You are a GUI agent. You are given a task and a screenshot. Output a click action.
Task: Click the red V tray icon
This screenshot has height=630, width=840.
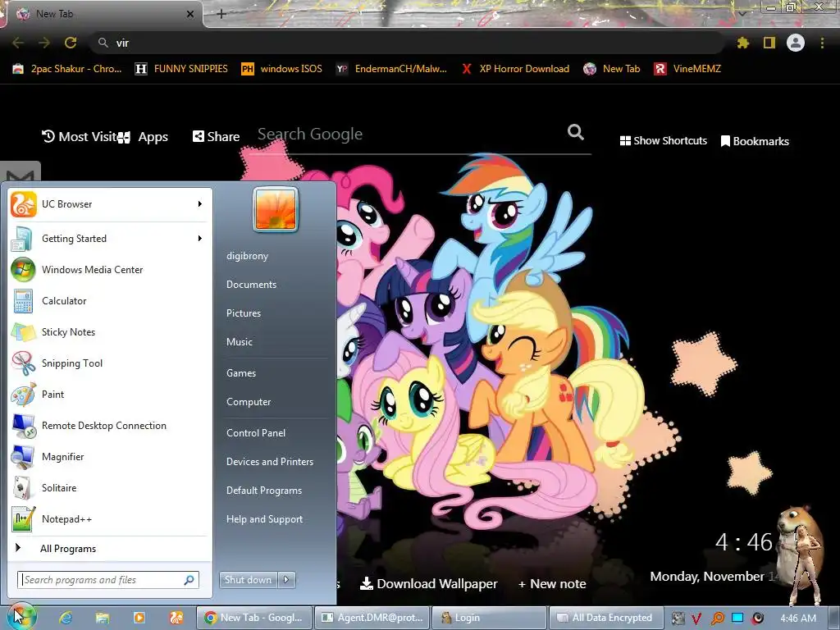(x=696, y=619)
